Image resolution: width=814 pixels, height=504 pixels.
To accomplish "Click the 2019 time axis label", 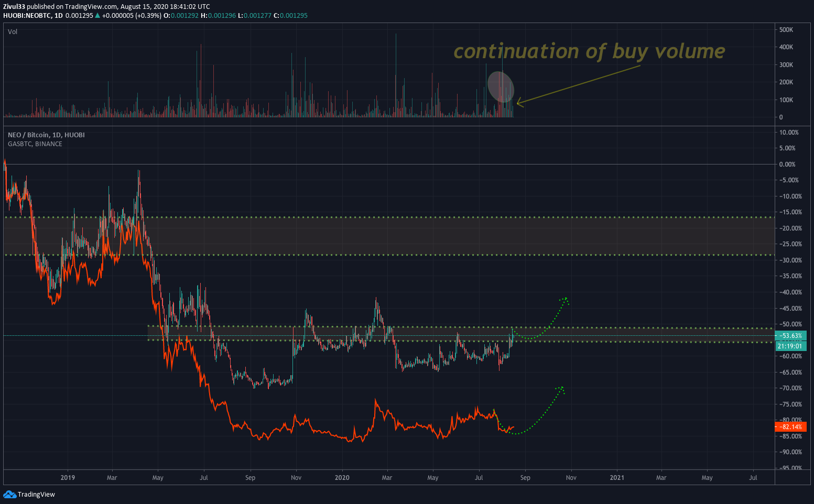I will pyautogui.click(x=68, y=478).
